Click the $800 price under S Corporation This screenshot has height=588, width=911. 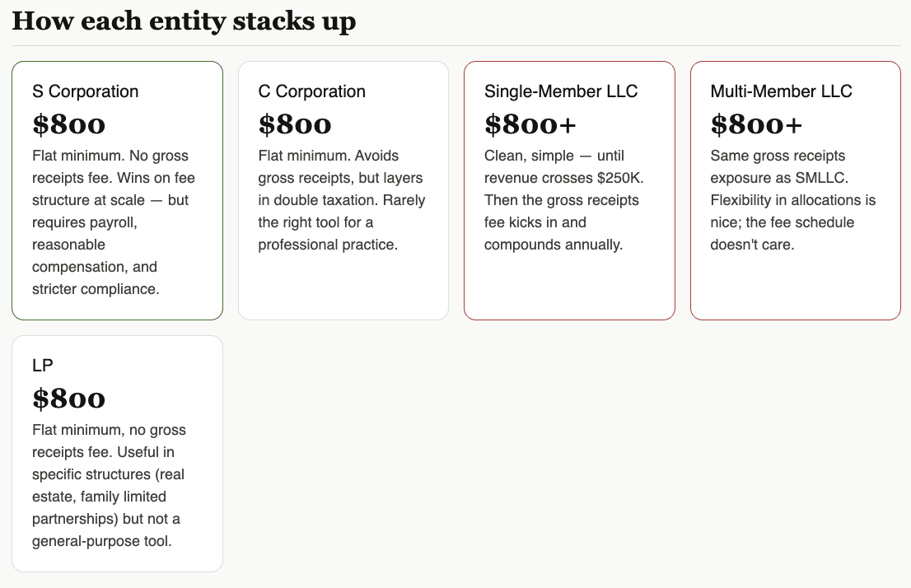click(69, 124)
